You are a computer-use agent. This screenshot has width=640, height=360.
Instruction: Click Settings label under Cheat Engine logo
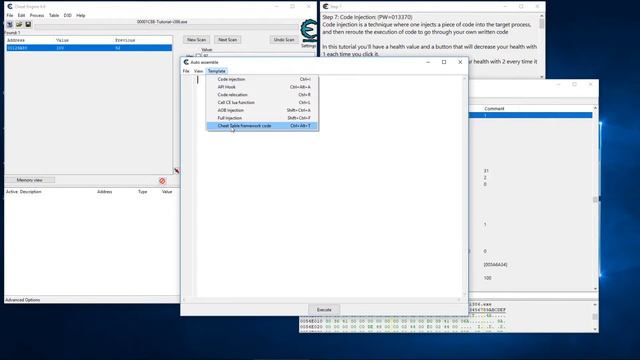click(308, 46)
